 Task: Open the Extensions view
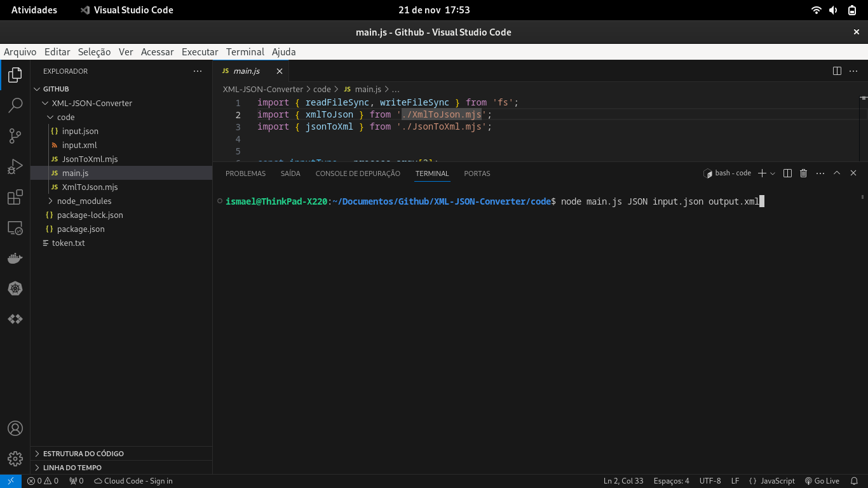coord(15,197)
